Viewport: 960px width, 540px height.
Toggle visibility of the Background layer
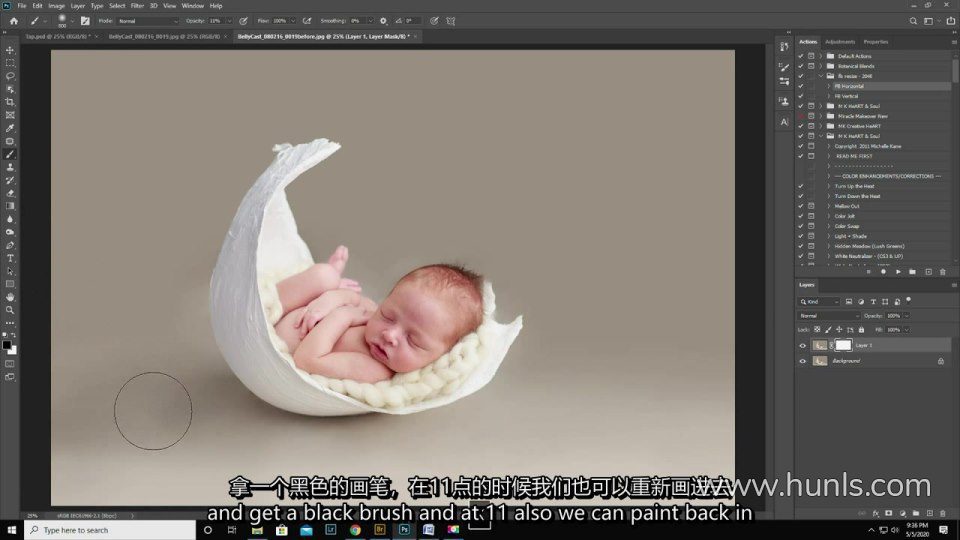(x=802, y=361)
